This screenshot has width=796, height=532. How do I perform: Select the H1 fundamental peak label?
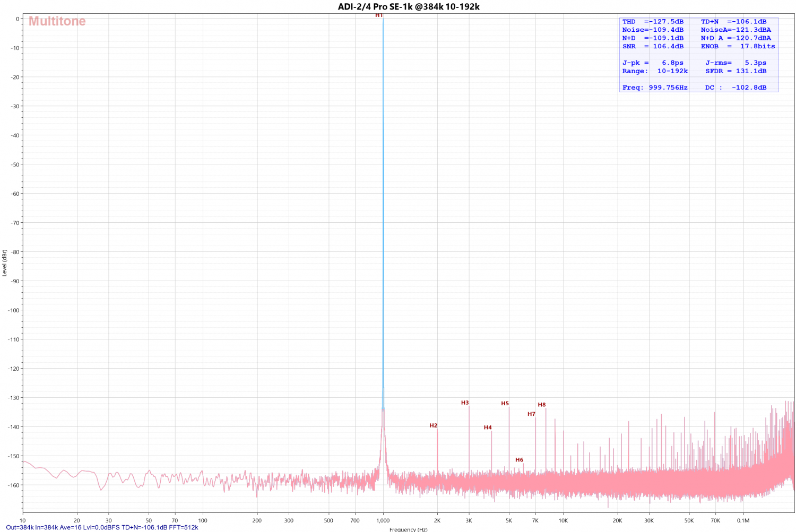(379, 15)
